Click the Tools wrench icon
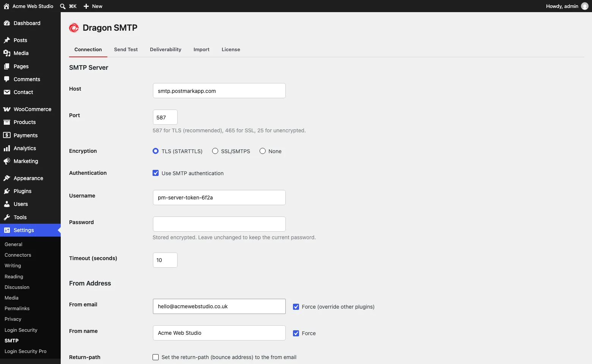The image size is (592, 364). 7,217
